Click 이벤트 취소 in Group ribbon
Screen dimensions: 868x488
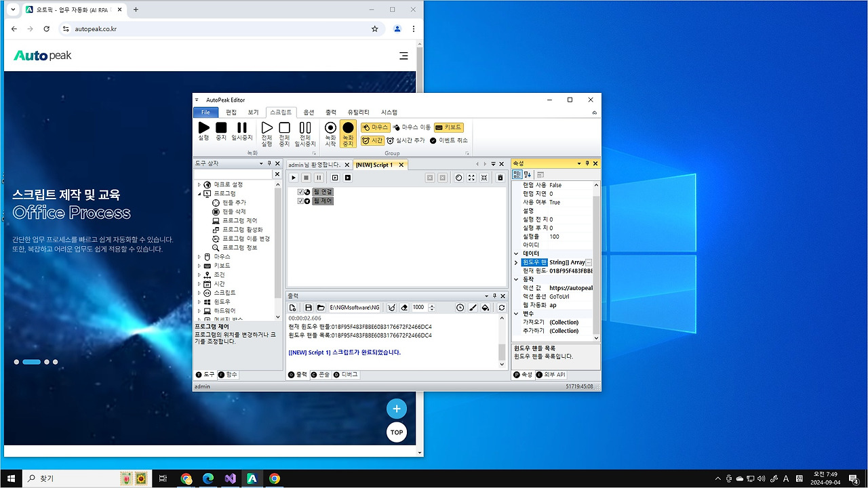(x=448, y=140)
